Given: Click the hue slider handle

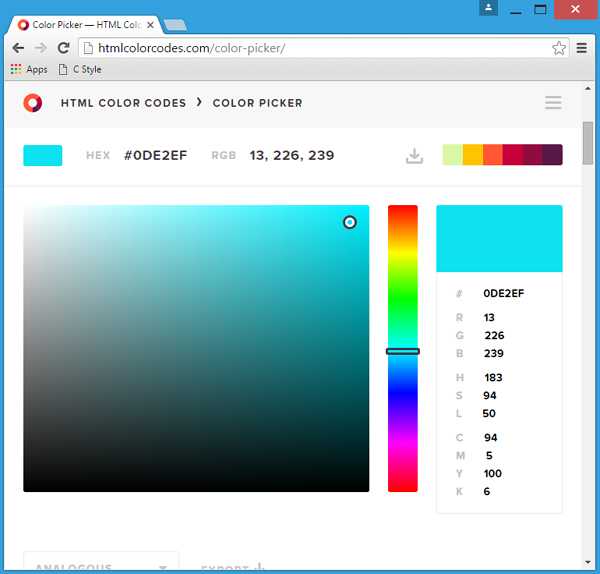Looking at the screenshot, I should [x=402, y=351].
